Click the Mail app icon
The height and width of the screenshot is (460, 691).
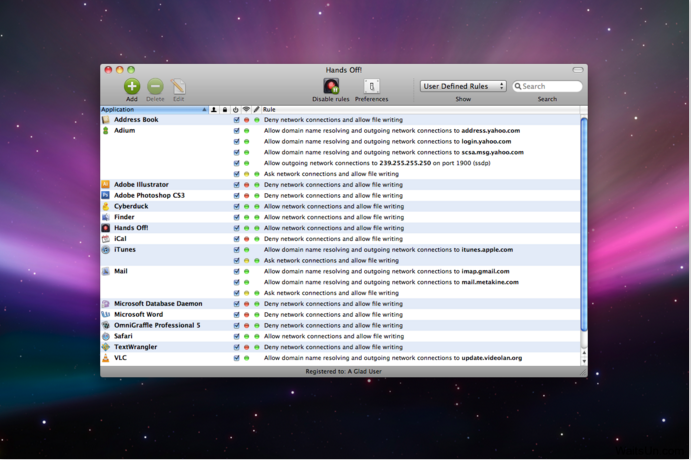tap(106, 271)
